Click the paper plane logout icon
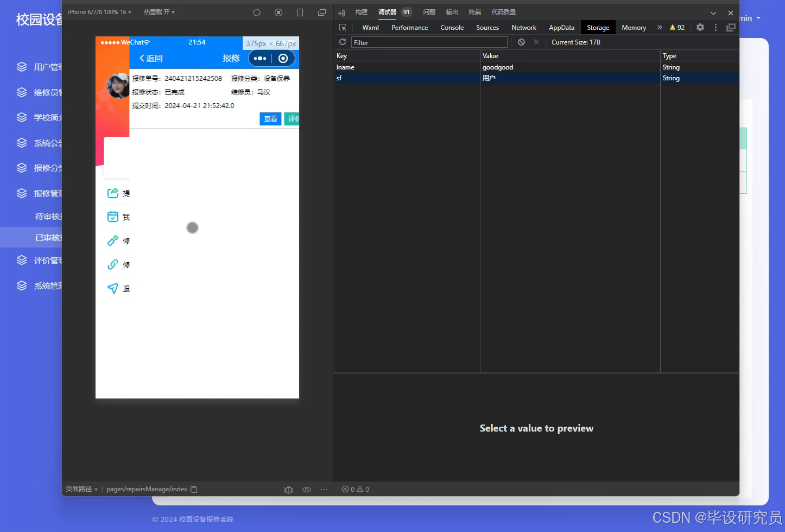The width and height of the screenshot is (785, 532). (x=113, y=288)
